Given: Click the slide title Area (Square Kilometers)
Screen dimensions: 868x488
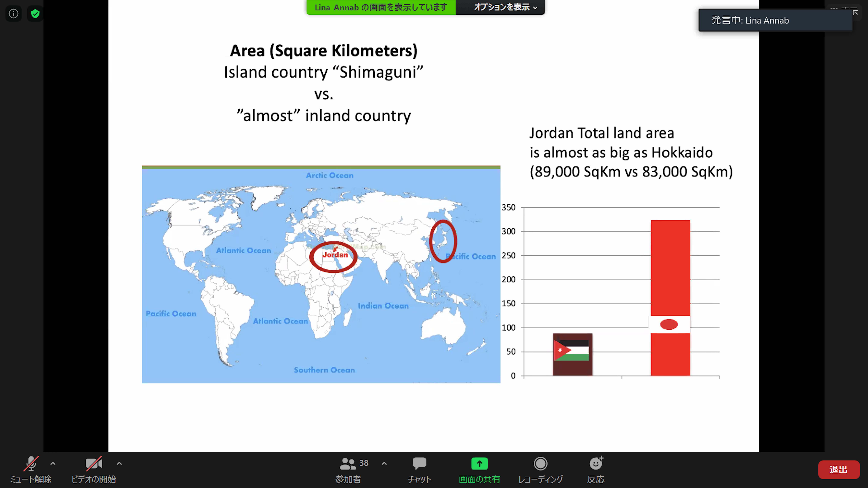Looking at the screenshot, I should [x=324, y=51].
